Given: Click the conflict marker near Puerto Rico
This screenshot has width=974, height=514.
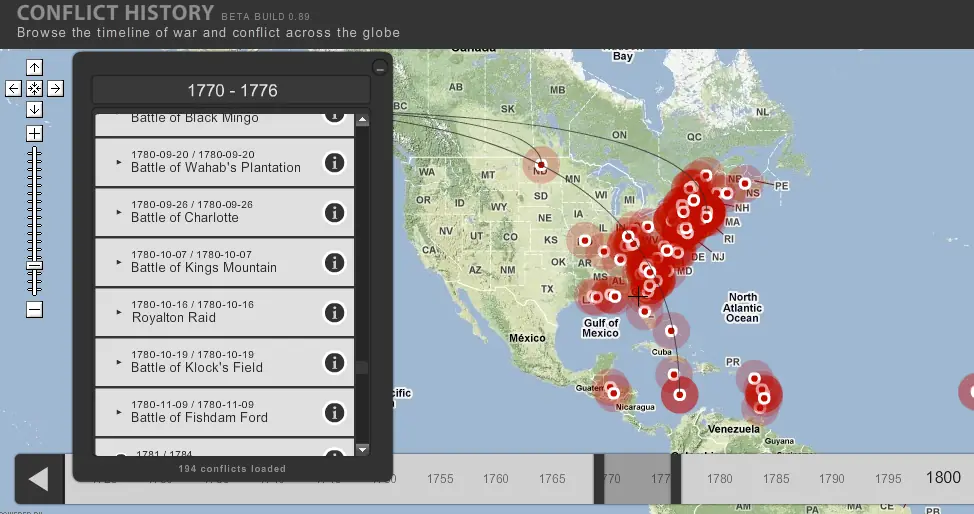Looking at the screenshot, I should point(754,379).
